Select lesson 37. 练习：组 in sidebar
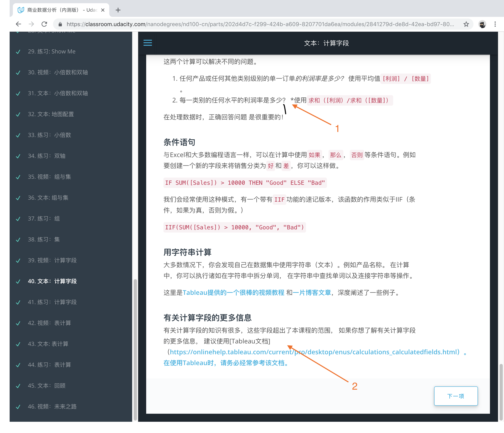This screenshot has height=433, width=504. click(44, 219)
